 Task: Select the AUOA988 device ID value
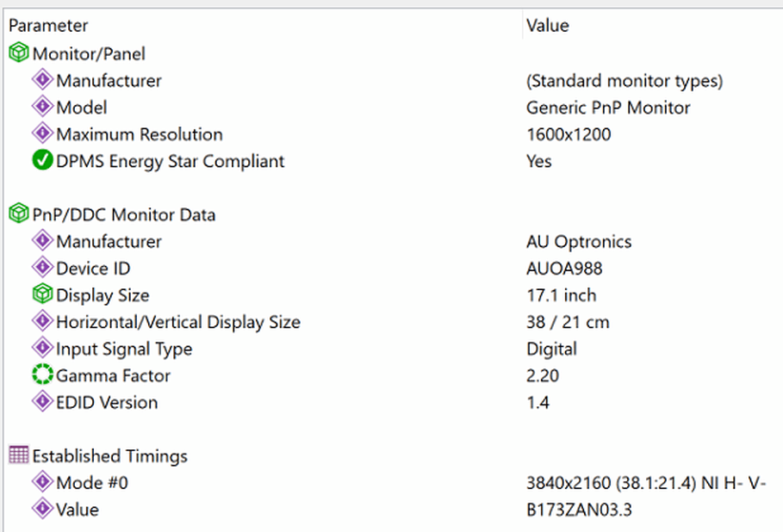pyautogui.click(x=564, y=269)
